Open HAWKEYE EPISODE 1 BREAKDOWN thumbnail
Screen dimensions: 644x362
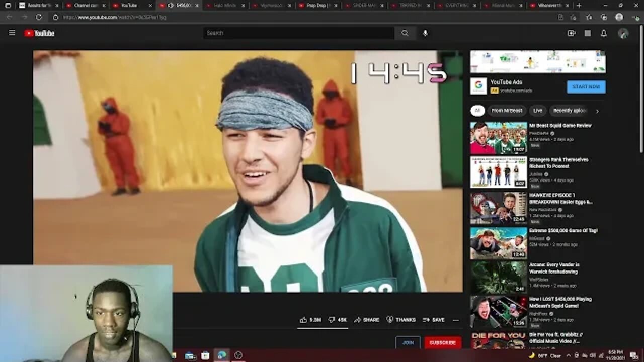click(x=499, y=208)
